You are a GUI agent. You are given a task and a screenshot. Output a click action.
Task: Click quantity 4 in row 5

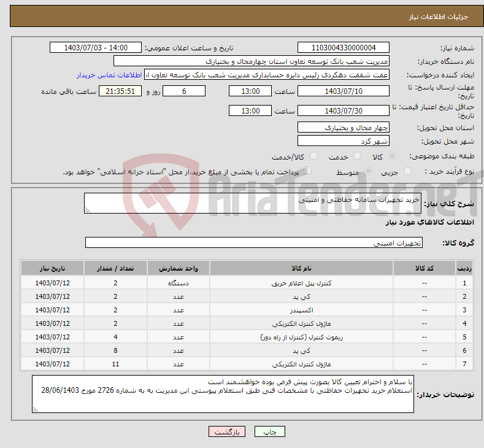point(115,337)
